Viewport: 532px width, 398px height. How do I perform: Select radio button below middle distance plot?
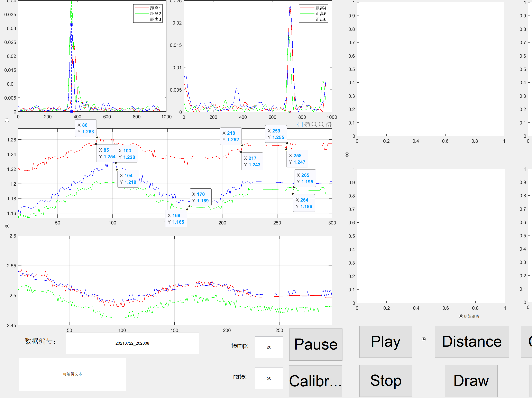tap(7, 226)
